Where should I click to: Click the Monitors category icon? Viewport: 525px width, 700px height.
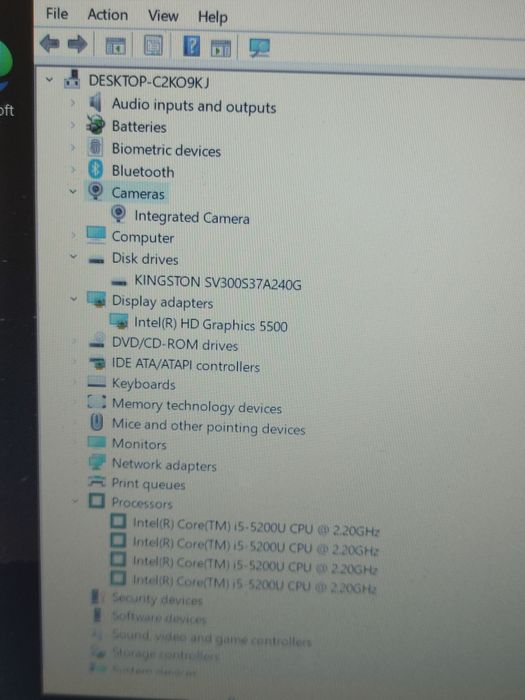[97, 442]
